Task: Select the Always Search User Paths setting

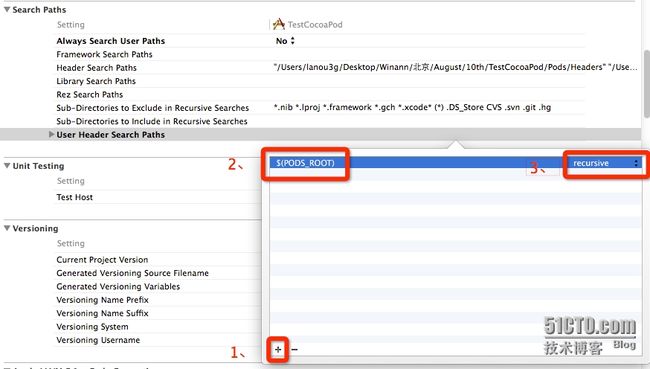Action: pyautogui.click(x=111, y=41)
